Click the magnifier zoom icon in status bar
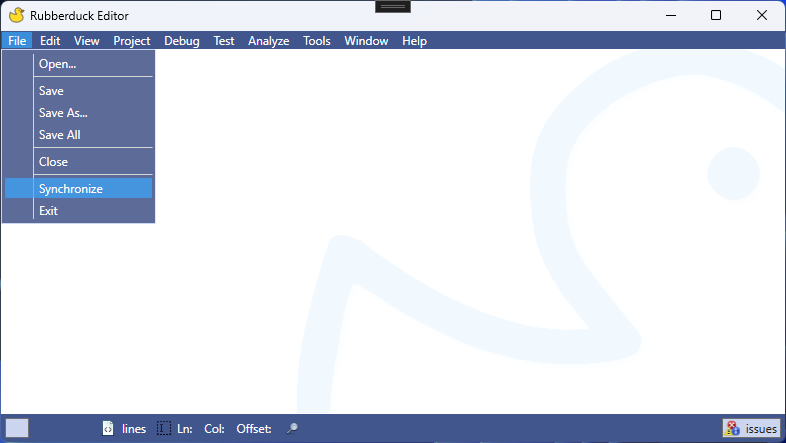786x443 pixels. click(291, 428)
